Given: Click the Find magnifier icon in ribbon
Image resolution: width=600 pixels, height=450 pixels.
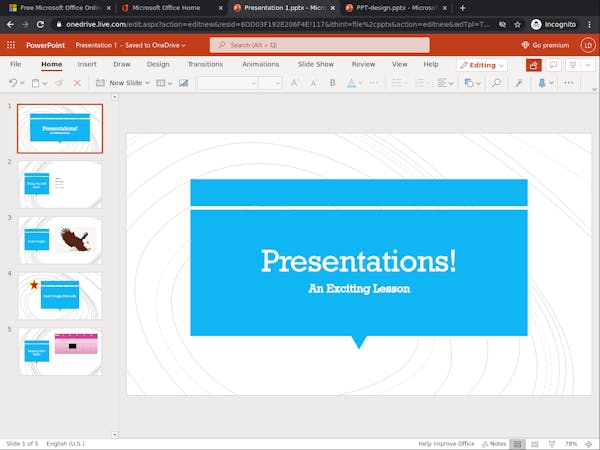Looking at the screenshot, I should (496, 83).
